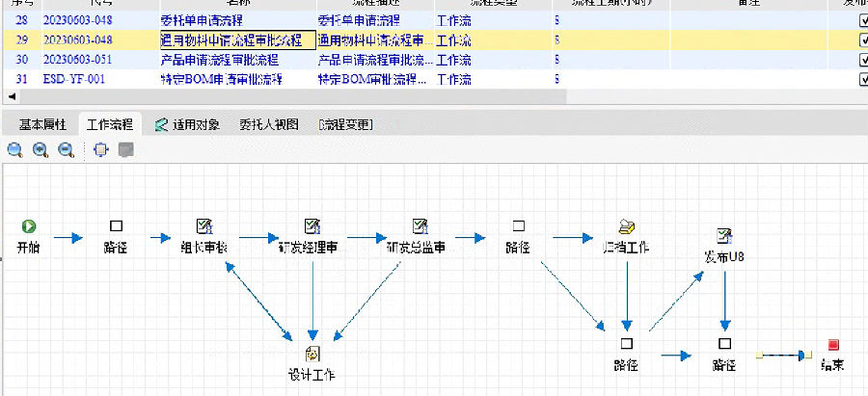Screen dimensions: 868x396
Task: Select the 设计工作 design node
Action: [312, 354]
